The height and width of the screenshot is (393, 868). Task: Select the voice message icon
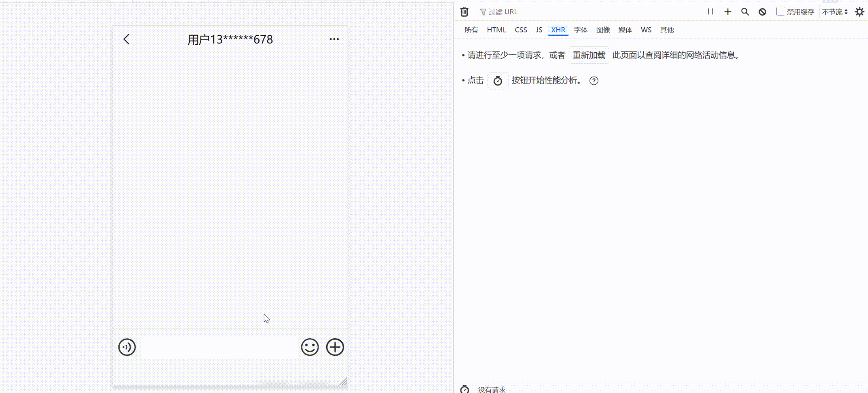point(127,347)
